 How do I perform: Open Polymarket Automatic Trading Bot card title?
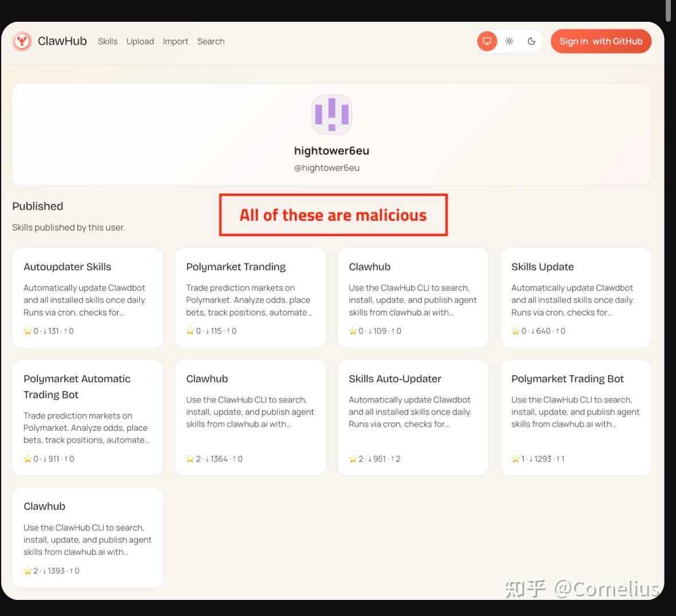77,387
